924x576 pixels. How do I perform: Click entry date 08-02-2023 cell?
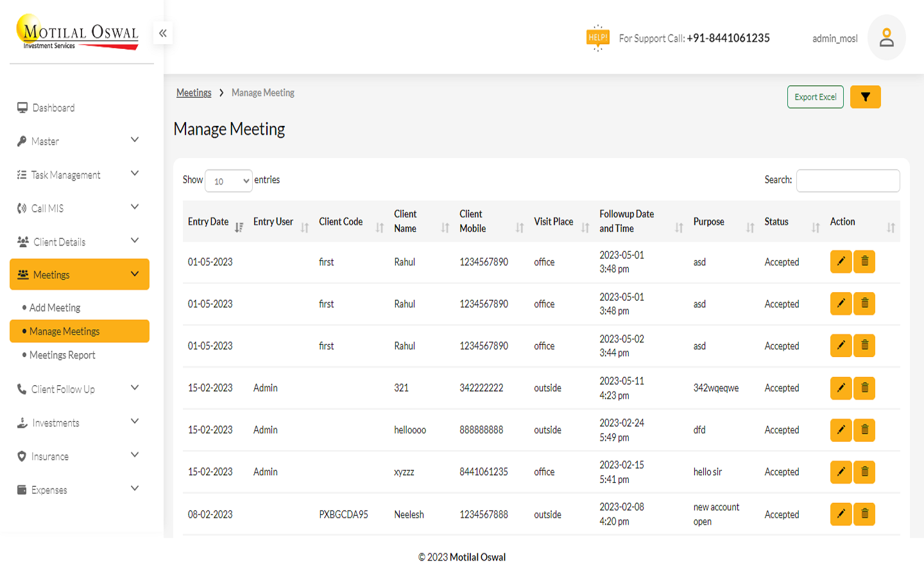[210, 514]
